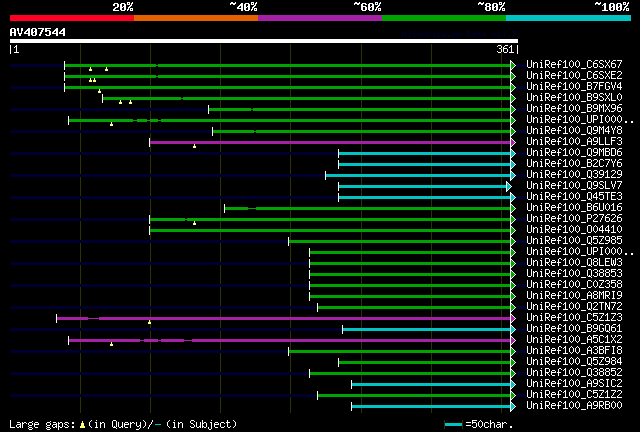
Task: Click the green arrowhead of the UniRef100_B7FGV4 row
Action: 513,87
